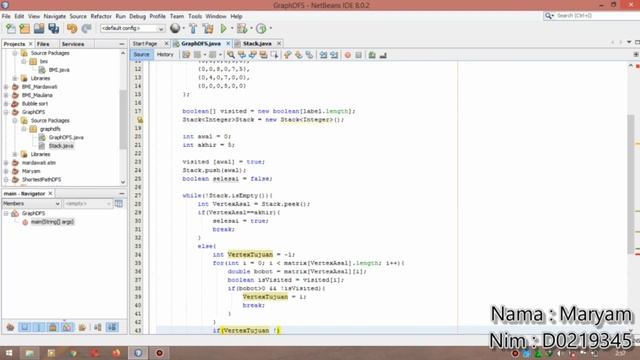Click the Comment editor toolbar icon
The width and height of the screenshot is (640, 360).
click(372, 55)
